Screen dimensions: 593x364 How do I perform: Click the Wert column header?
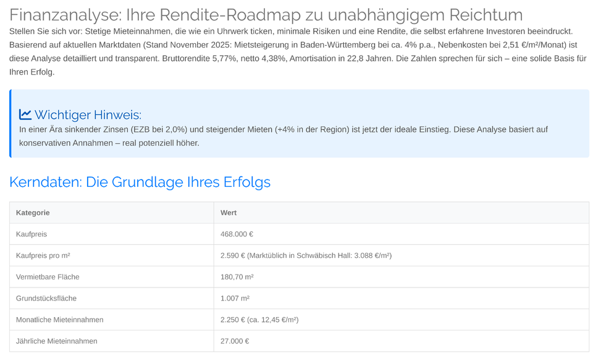pyautogui.click(x=229, y=213)
